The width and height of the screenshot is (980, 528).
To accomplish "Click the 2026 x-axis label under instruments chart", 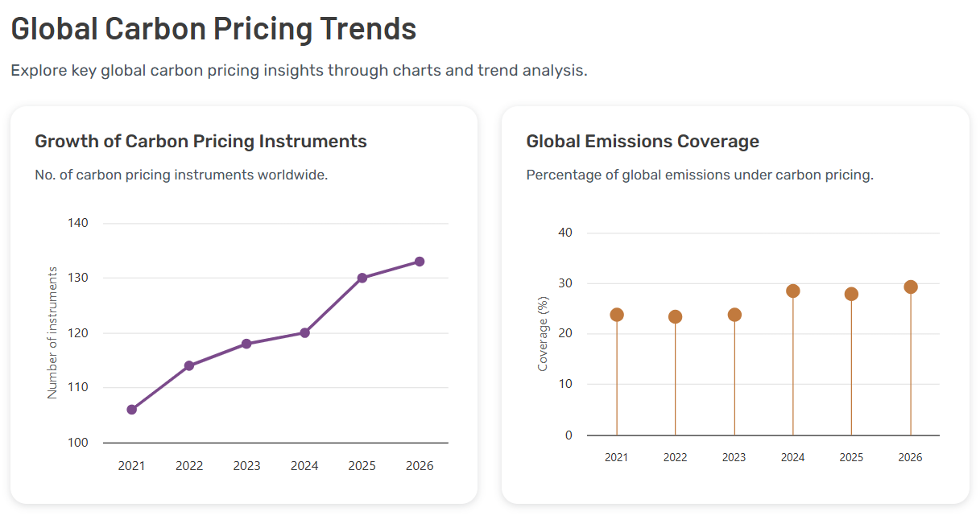I will pos(420,466).
